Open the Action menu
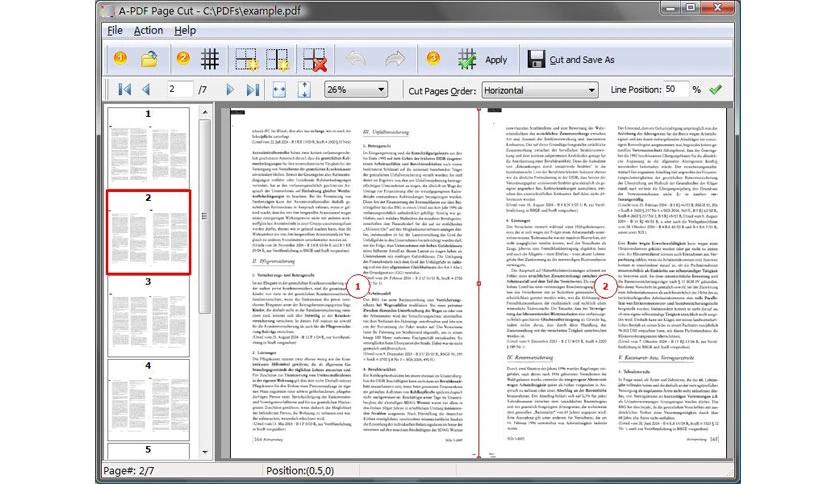The height and width of the screenshot is (484, 836). tap(148, 30)
